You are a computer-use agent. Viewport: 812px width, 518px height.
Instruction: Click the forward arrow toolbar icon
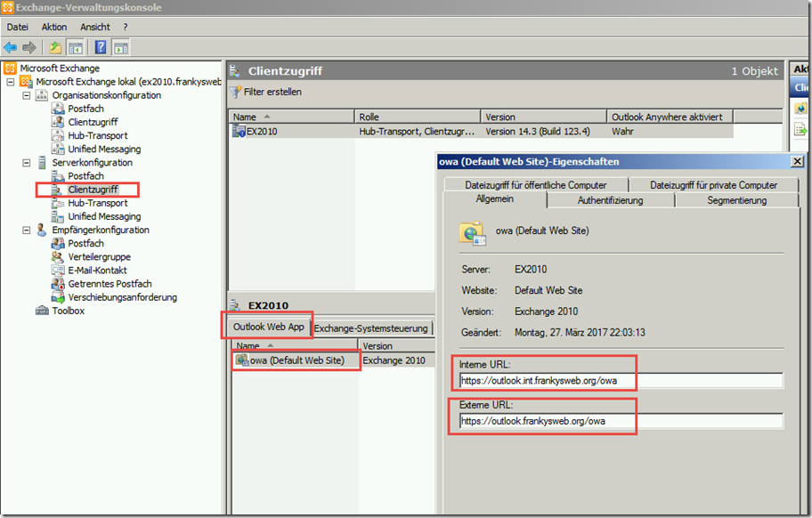(29, 47)
